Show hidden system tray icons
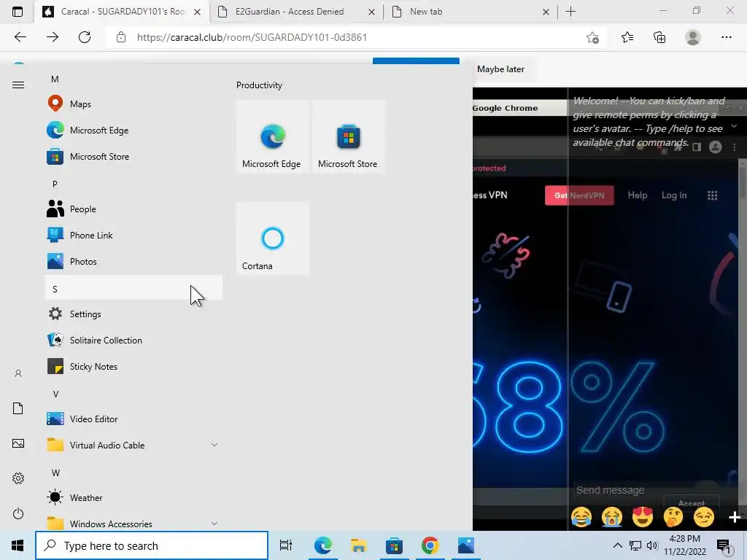Image resolution: width=747 pixels, height=560 pixels. (x=617, y=545)
